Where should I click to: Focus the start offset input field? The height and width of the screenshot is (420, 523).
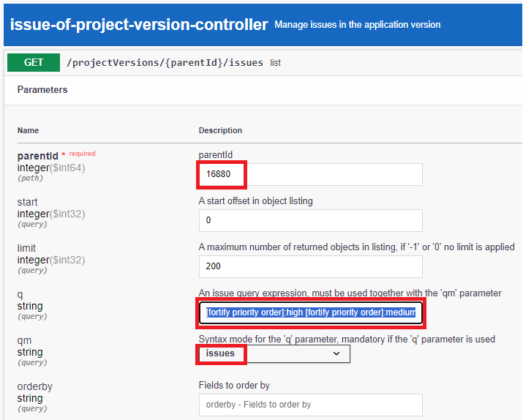click(x=310, y=220)
